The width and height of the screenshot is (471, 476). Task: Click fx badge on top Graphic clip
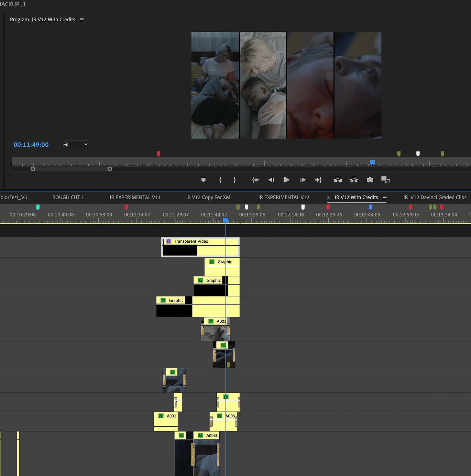tap(212, 262)
